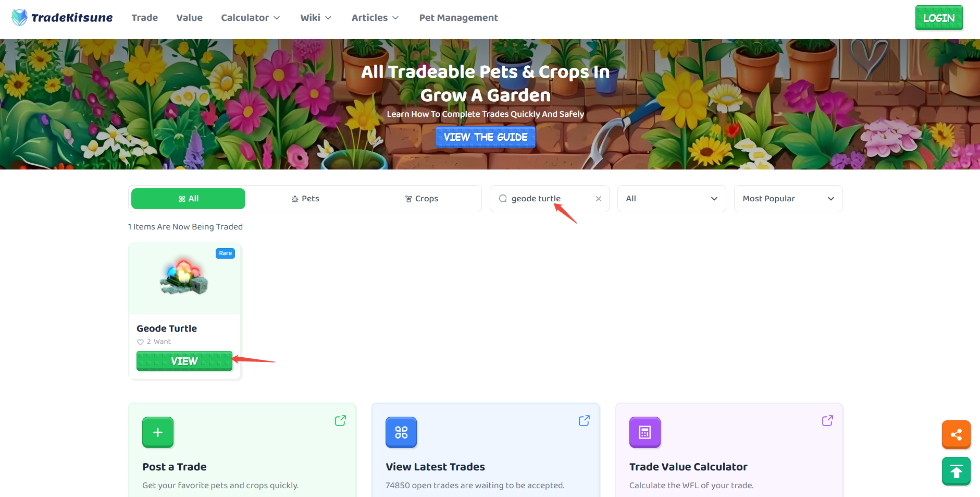
Task: Click the Post a Trade heading
Action: click(x=175, y=467)
